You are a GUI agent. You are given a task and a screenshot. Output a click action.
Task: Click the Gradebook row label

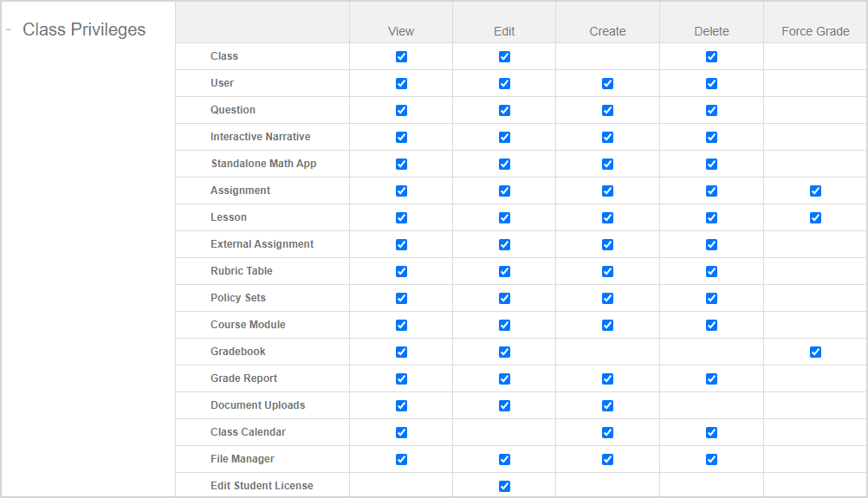click(238, 352)
